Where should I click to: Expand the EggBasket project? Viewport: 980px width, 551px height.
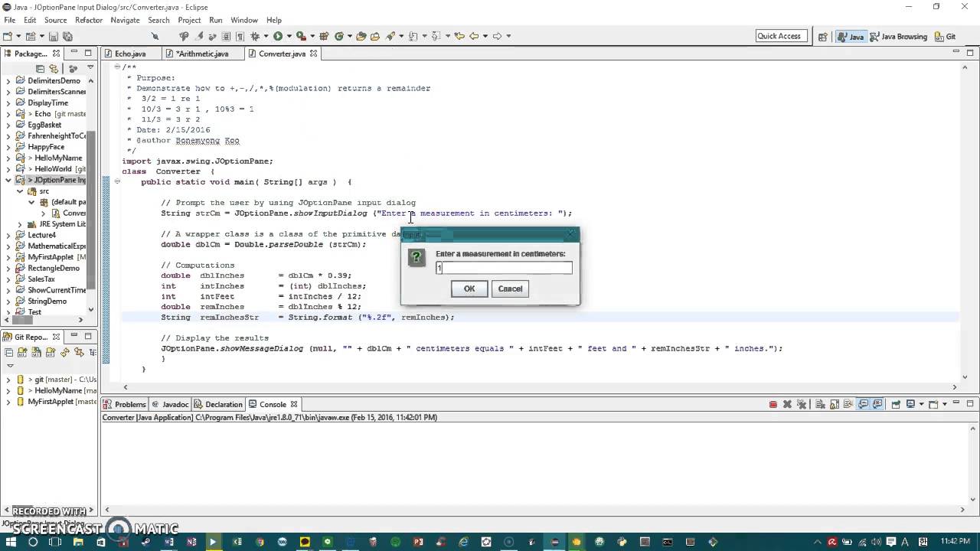pos(8,125)
